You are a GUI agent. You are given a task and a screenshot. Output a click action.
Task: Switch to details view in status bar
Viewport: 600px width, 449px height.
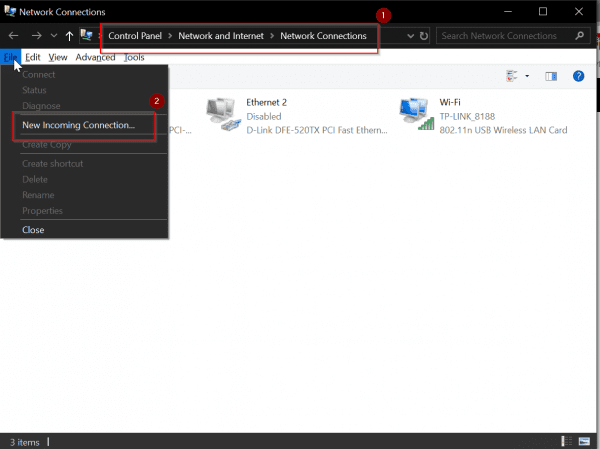568,440
